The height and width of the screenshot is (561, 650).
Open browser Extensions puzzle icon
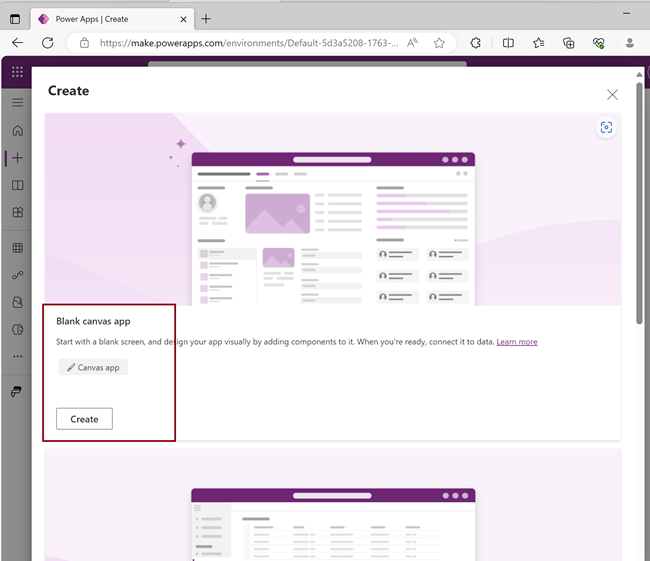coord(476,43)
